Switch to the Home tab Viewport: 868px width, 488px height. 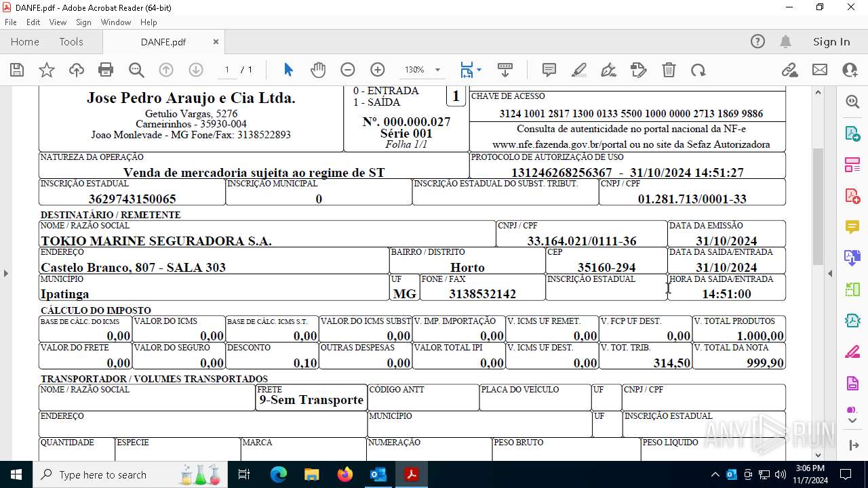pos(25,41)
